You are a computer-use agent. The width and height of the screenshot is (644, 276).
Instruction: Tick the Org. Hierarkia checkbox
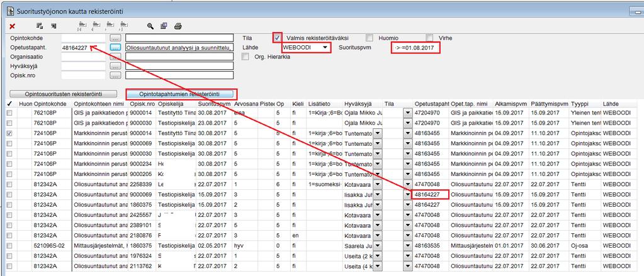coord(245,57)
